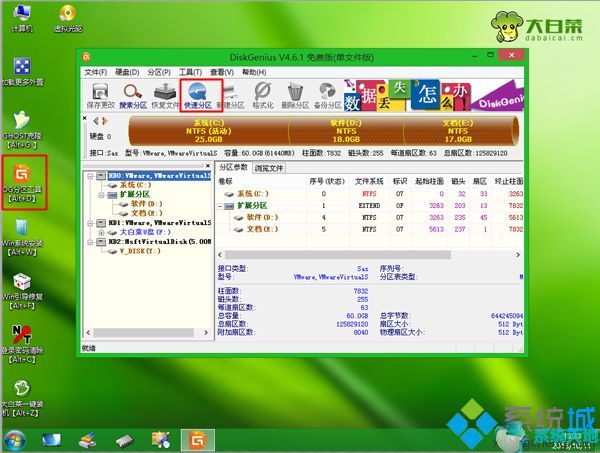Open the GHOST克隆 desktop icon
Screen dimensions: 600x453
click(x=22, y=130)
